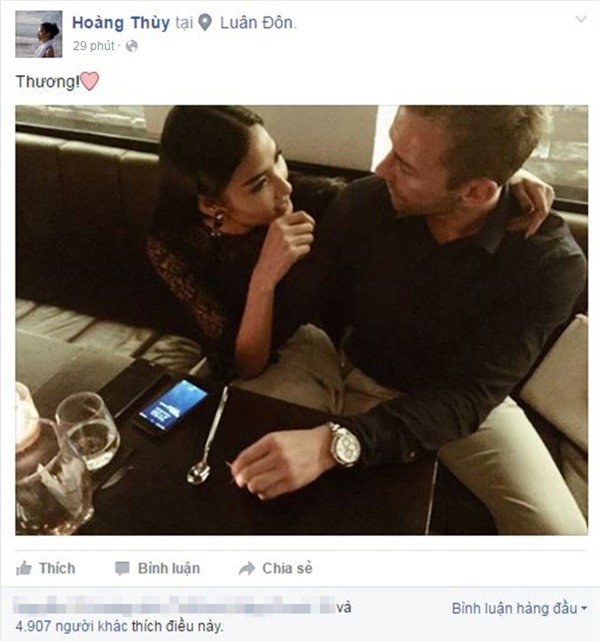Expand the post options chevron menu
This screenshot has height=641, width=600.
[x=581, y=19]
